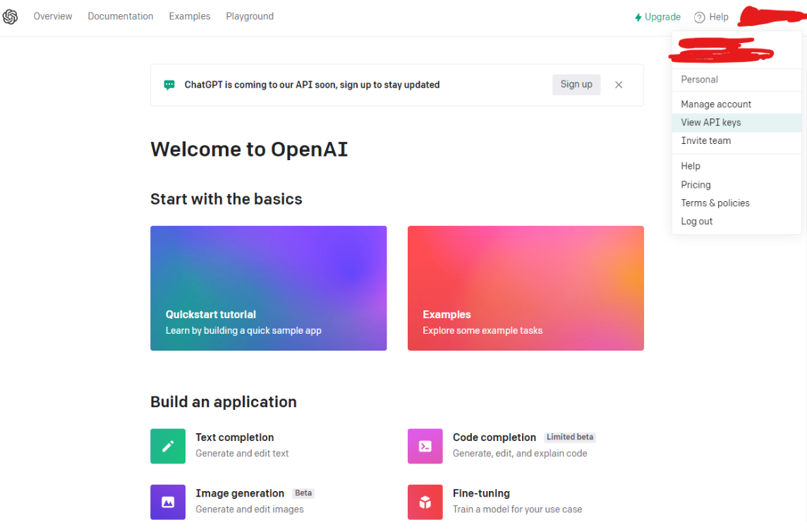Image resolution: width=807 pixels, height=532 pixels.
Task: Click 'Generate and edit text' description
Action: point(242,453)
